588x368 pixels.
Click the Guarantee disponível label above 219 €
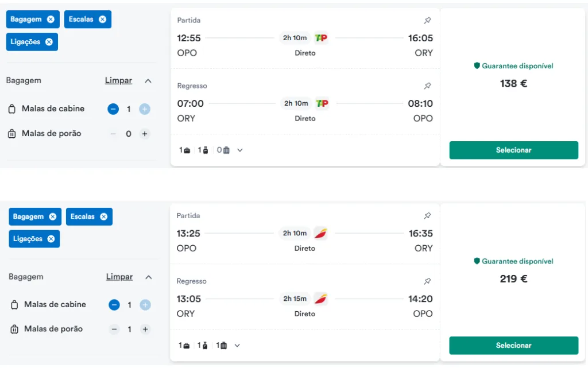pyautogui.click(x=513, y=261)
